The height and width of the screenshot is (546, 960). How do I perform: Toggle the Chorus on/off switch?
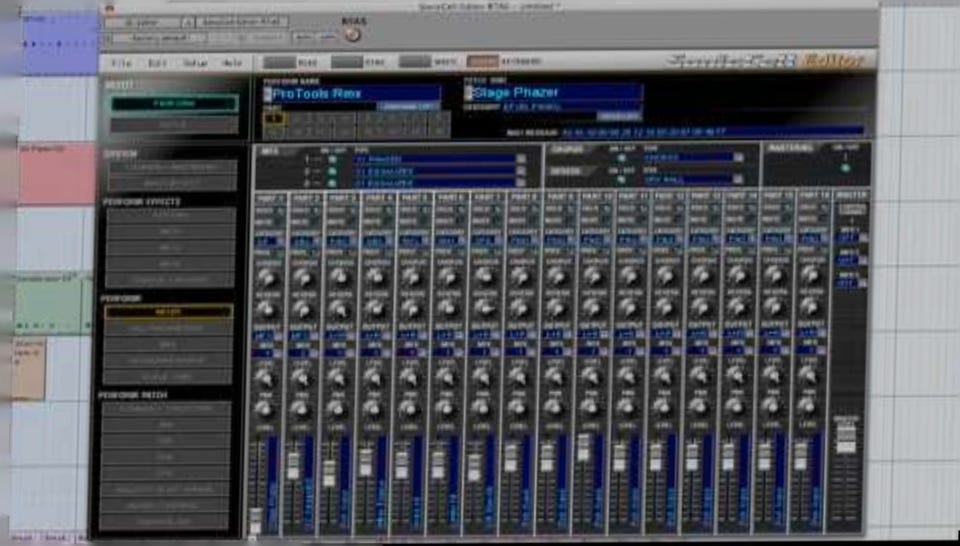point(620,158)
